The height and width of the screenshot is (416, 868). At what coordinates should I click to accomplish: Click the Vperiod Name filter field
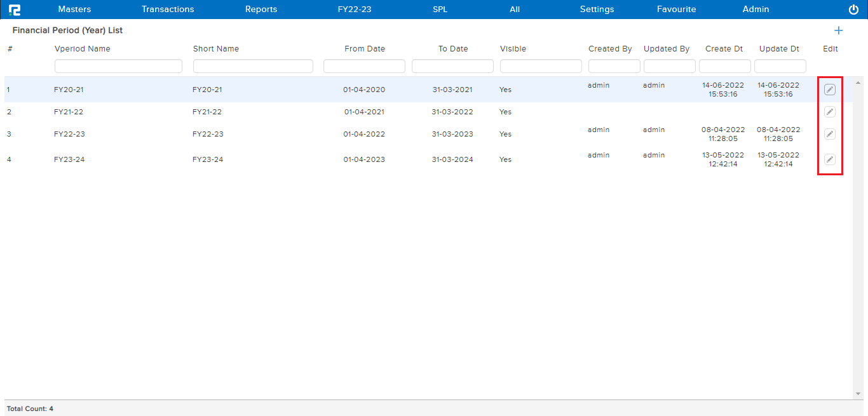(x=118, y=66)
